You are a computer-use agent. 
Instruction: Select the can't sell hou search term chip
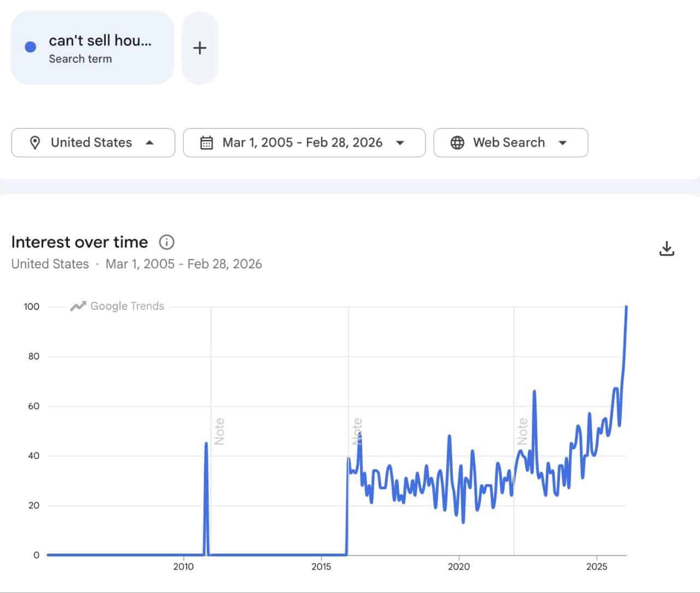pos(92,46)
